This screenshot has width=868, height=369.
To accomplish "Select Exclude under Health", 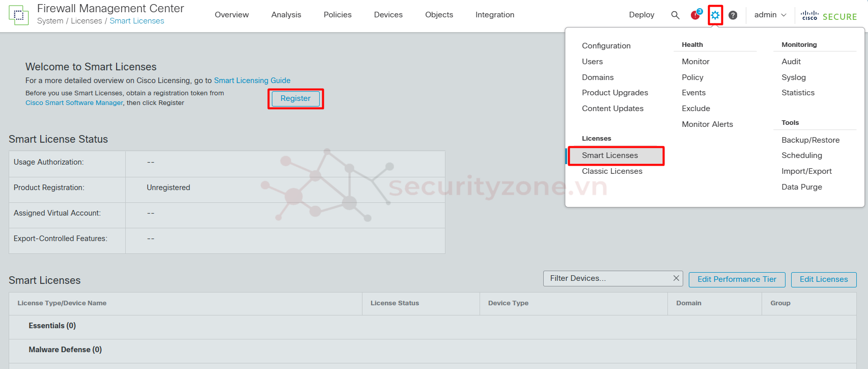I will point(696,109).
